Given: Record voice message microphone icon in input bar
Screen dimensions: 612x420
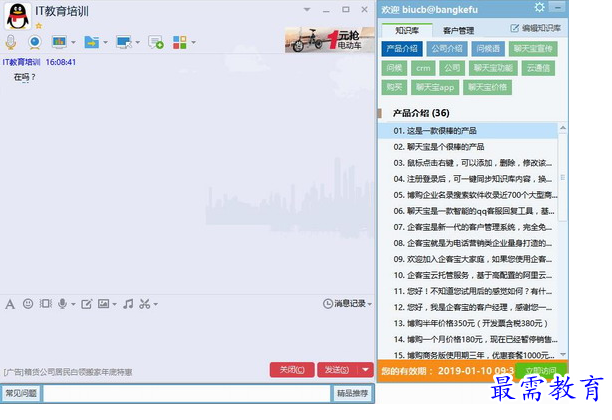Looking at the screenshot, I should pyautogui.click(x=62, y=304).
